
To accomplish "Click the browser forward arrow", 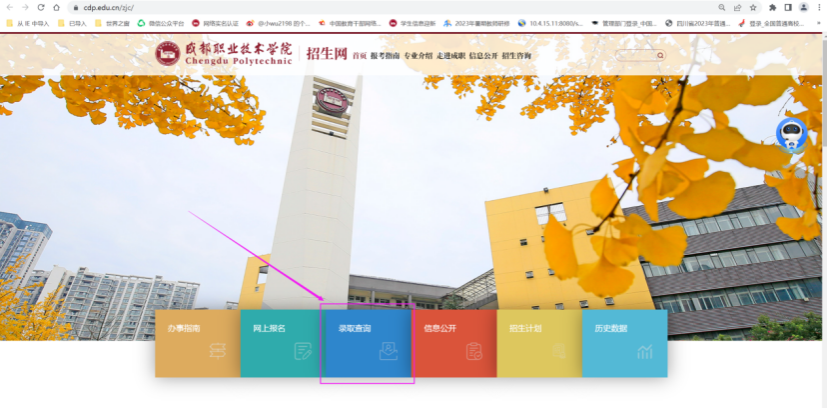I will 25,7.
